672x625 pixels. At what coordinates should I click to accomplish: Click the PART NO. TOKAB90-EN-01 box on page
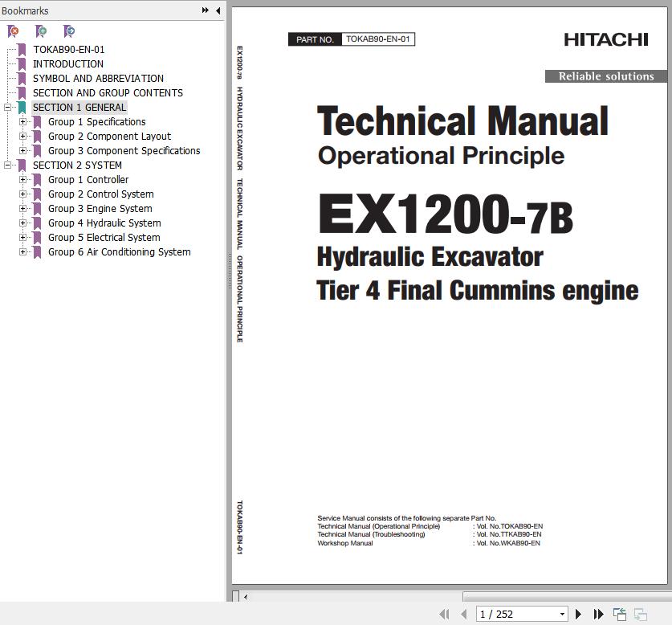(x=352, y=39)
